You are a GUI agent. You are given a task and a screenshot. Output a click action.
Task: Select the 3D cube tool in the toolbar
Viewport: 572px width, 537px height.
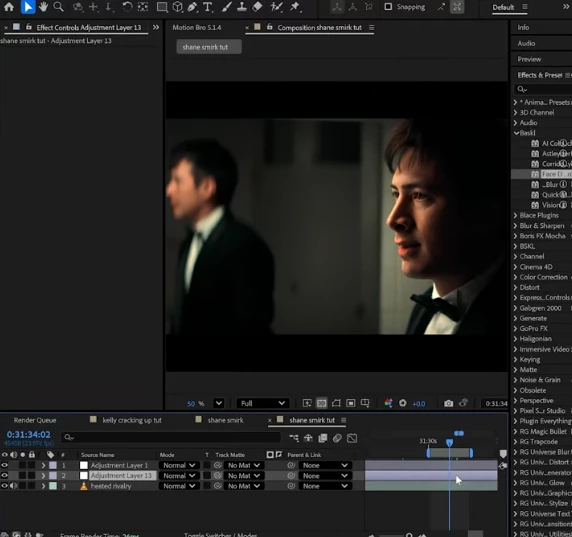click(178, 7)
